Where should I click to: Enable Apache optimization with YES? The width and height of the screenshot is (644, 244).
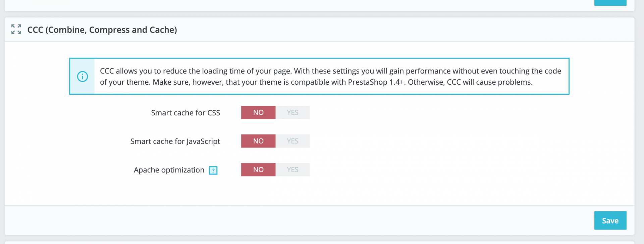tap(292, 170)
